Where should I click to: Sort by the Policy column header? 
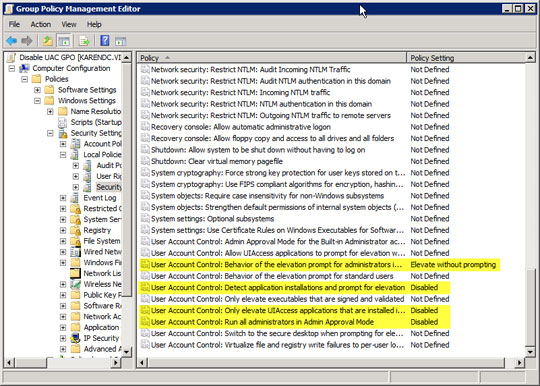pos(272,58)
